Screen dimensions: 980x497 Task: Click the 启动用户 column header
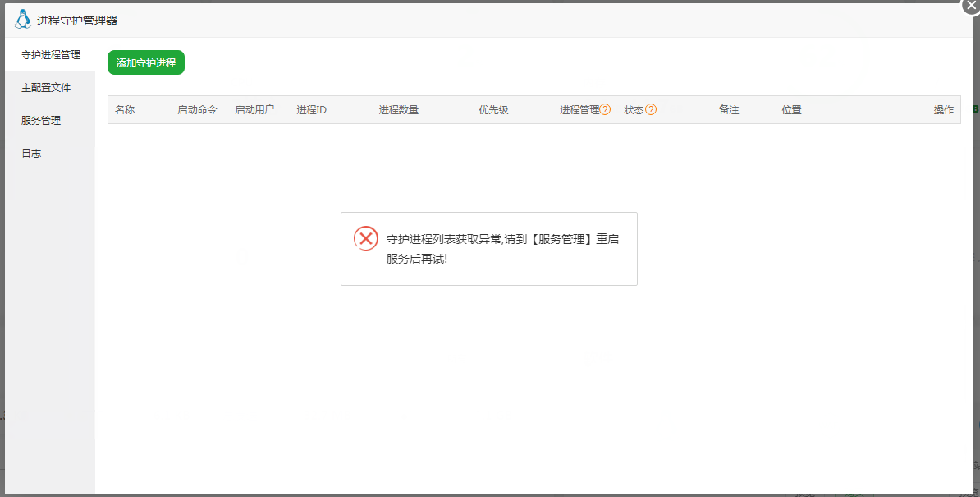254,109
